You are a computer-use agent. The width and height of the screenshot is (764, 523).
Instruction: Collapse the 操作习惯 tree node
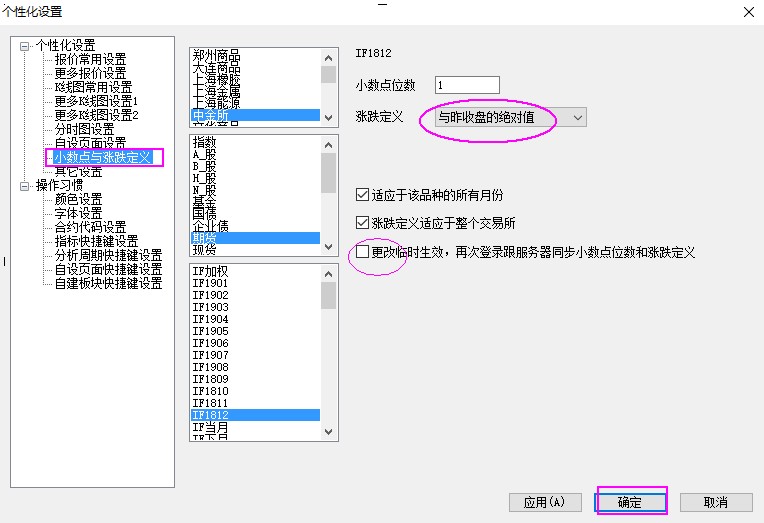(x=25, y=185)
